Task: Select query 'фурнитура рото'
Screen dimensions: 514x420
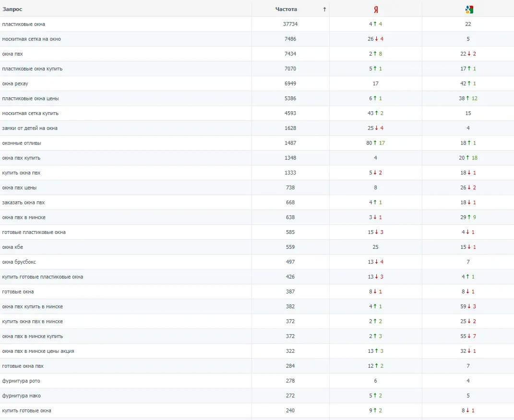Action: tap(21, 381)
